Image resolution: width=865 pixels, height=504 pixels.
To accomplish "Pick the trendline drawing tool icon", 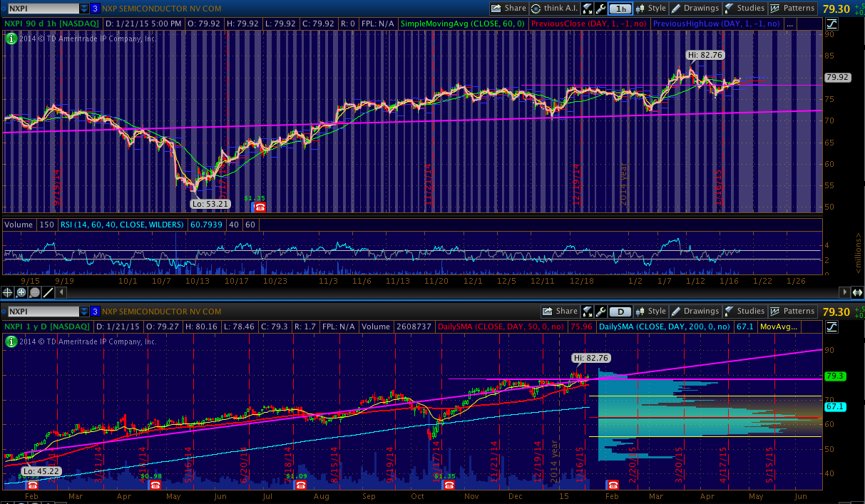I will coord(48,292).
